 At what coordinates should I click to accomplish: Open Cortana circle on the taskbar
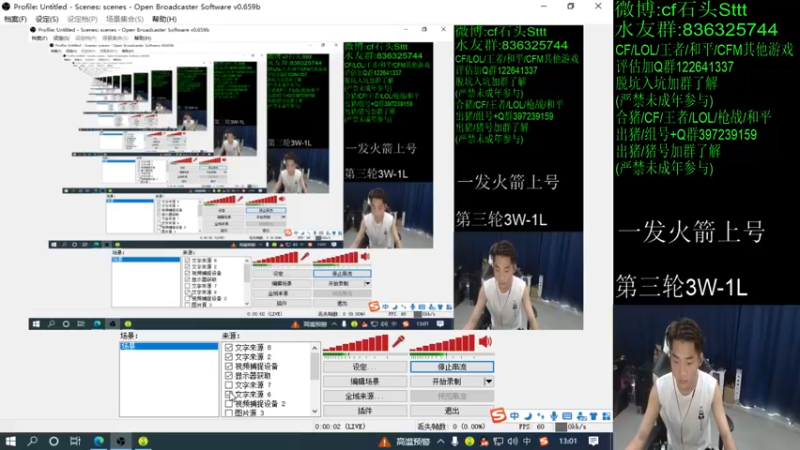pyautogui.click(x=54, y=441)
